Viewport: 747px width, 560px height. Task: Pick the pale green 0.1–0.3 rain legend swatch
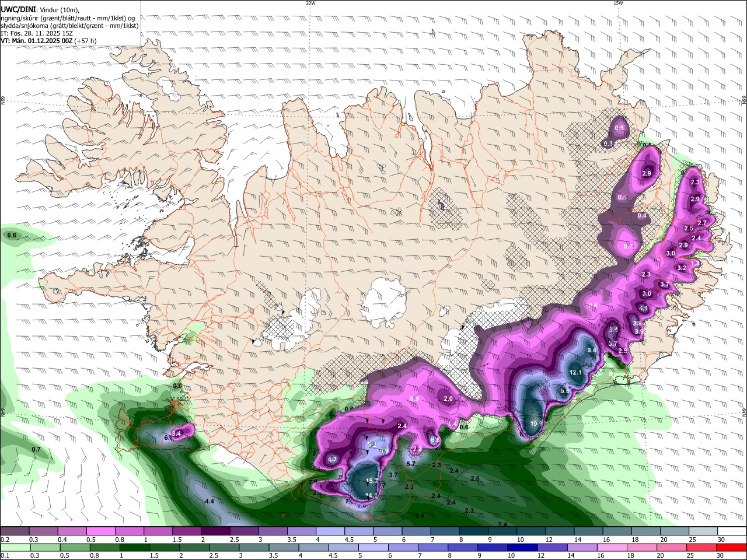pos(15,547)
